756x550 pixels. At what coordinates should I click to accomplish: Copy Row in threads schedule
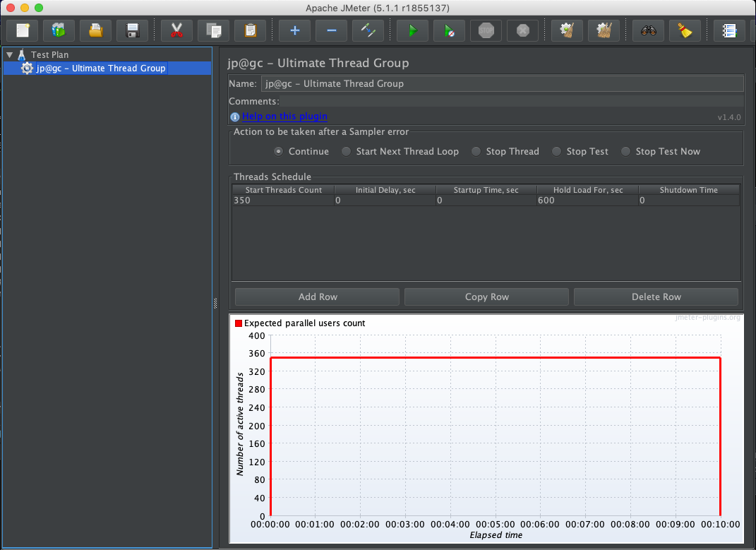pyautogui.click(x=486, y=297)
